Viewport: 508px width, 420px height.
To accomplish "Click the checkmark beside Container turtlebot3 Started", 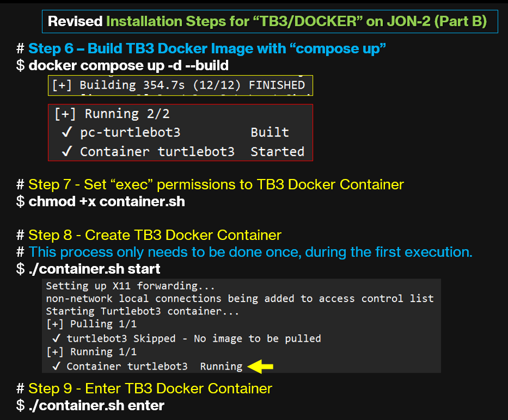I will pos(68,152).
